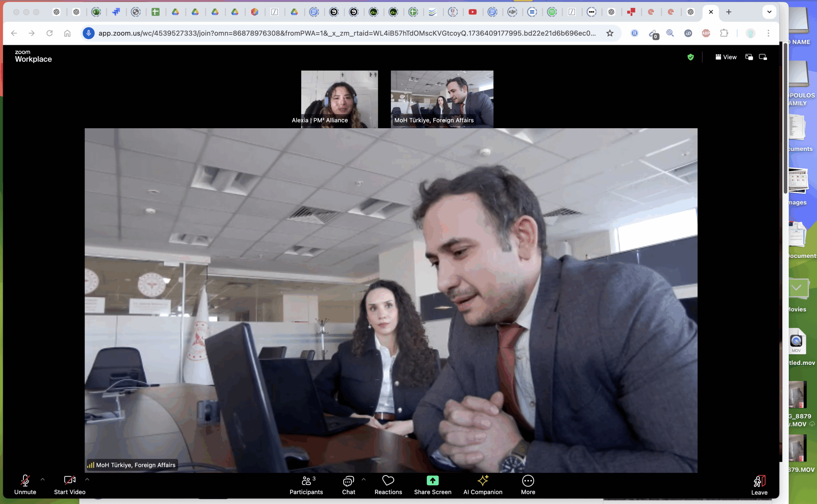Open the View layout menu
The image size is (817, 504).
click(726, 57)
